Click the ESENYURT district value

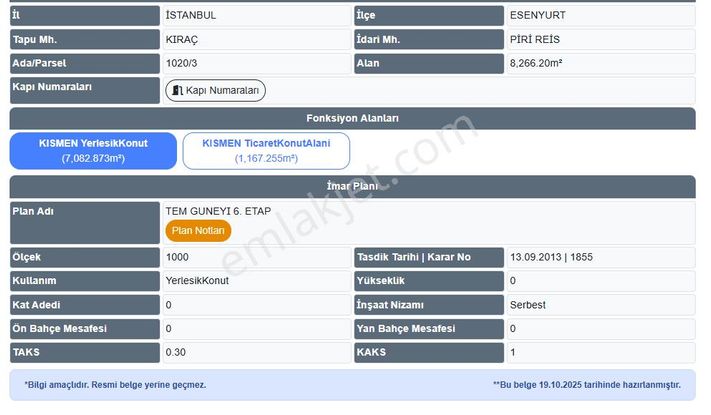tap(538, 16)
